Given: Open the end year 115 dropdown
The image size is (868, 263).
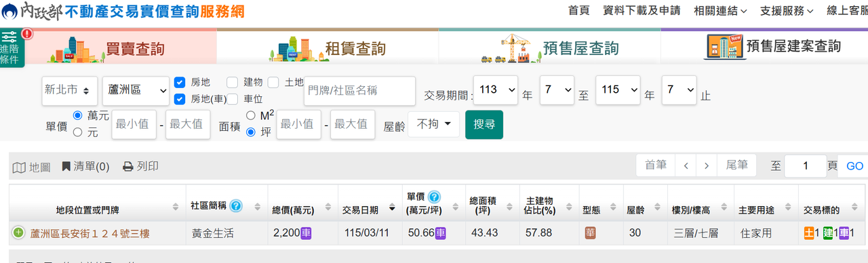Looking at the screenshot, I should point(618,90).
